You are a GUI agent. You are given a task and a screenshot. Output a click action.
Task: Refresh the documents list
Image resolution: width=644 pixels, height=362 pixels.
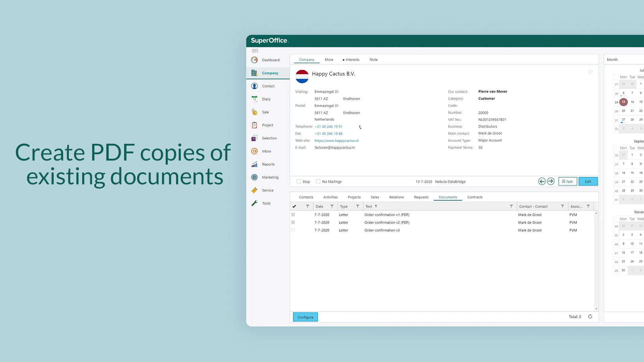(x=590, y=316)
